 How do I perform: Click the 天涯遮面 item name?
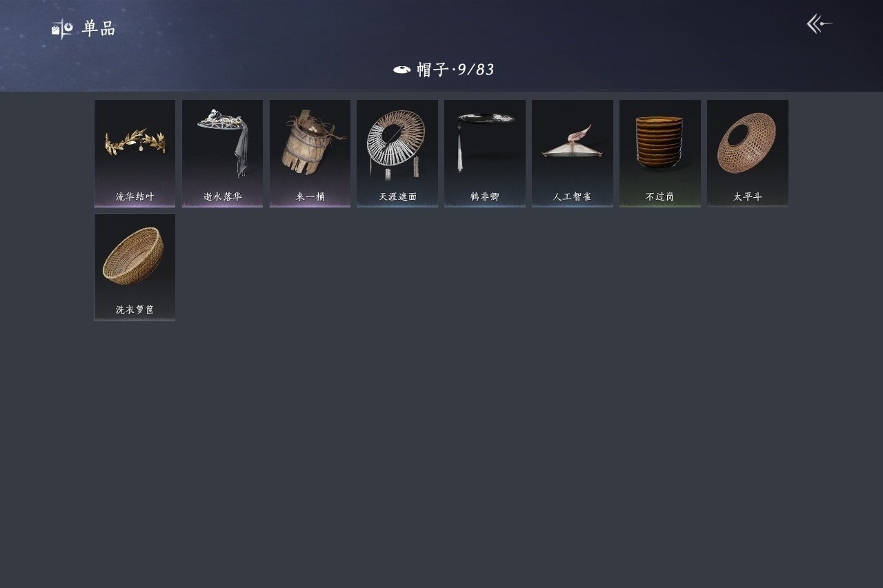[397, 196]
